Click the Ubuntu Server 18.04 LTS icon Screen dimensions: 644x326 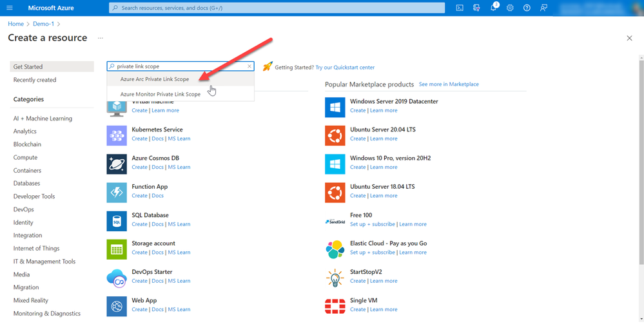pos(335,193)
